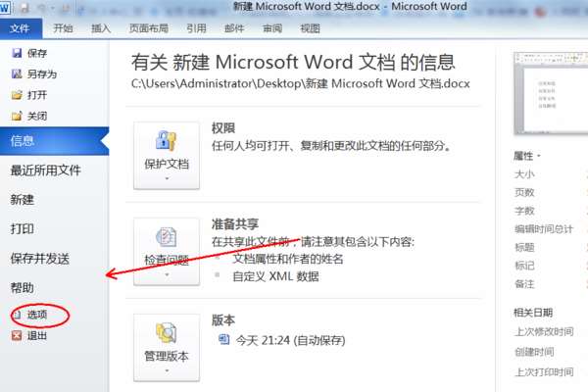Select 打印 in the file menu
This screenshot has width=588, height=392.
coord(23,228)
